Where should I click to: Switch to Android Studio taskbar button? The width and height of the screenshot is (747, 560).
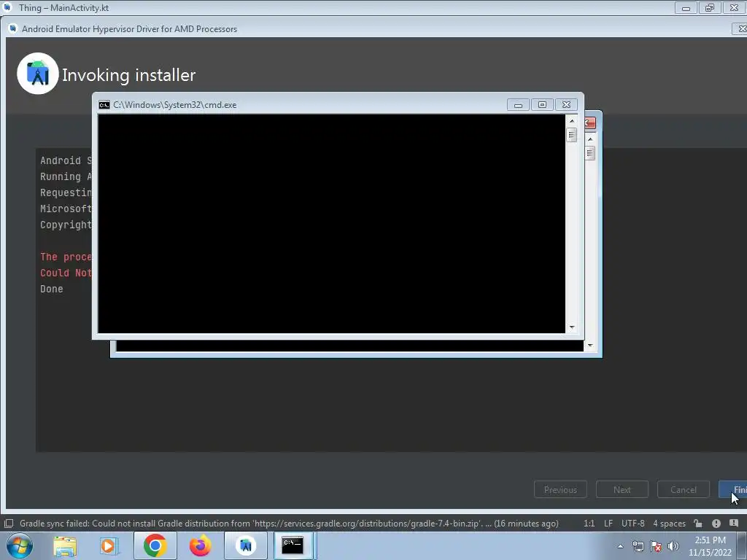coord(246,545)
